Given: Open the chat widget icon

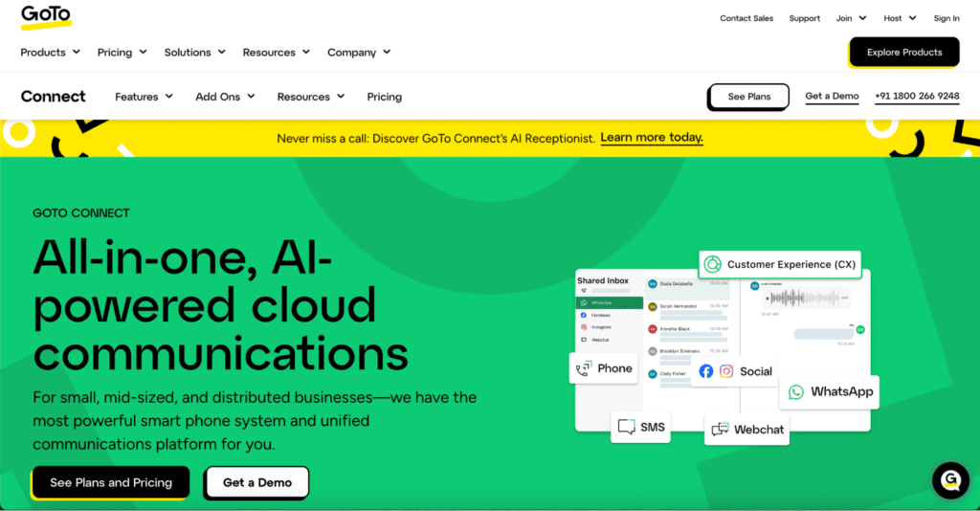Looking at the screenshot, I should [x=950, y=479].
